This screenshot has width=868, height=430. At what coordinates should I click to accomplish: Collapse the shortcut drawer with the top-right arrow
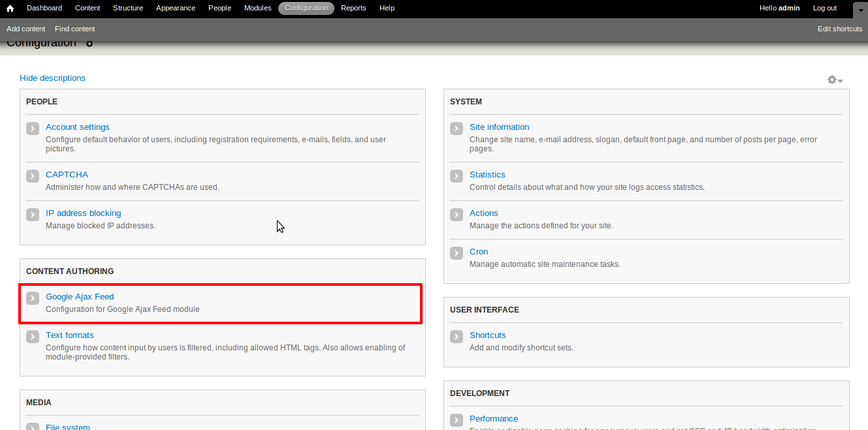click(x=860, y=10)
